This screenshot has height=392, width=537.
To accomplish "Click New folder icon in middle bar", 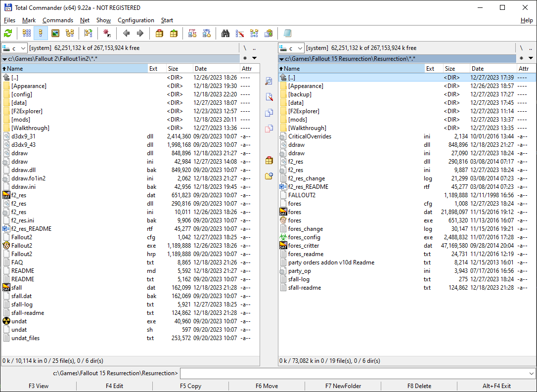I will pyautogui.click(x=269, y=176).
